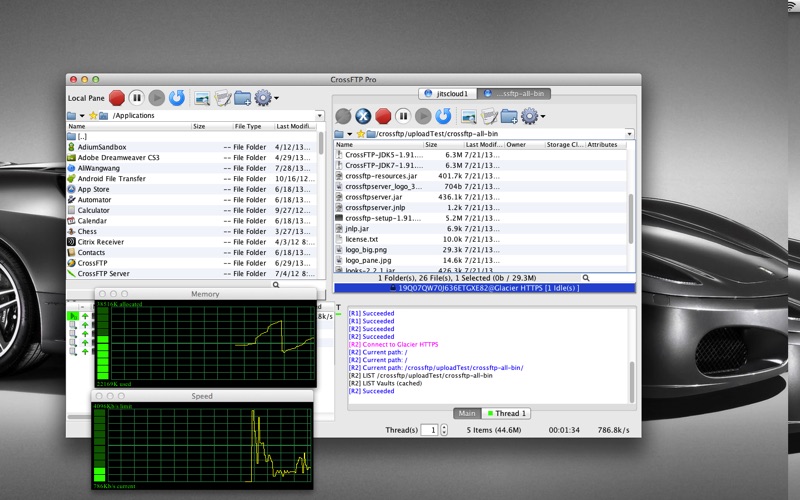Switch to the Thread 1 log tab
This screenshot has height=500, width=800.
506,413
